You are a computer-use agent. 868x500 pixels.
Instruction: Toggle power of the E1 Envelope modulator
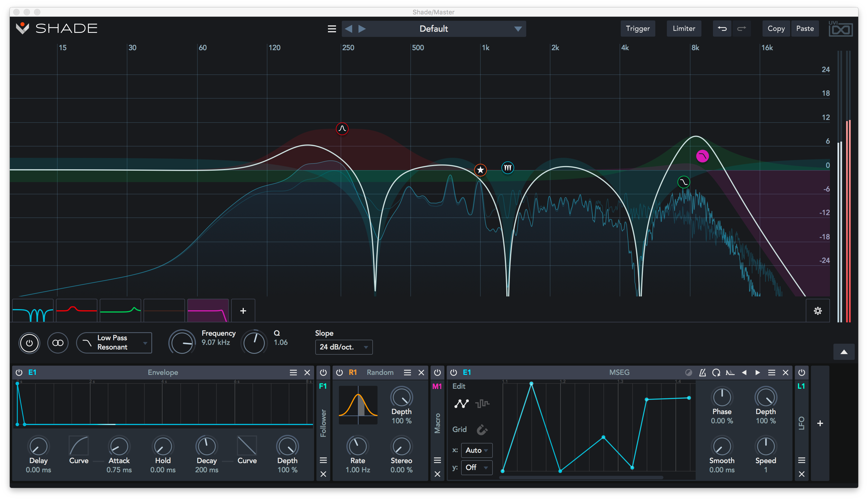tap(19, 372)
